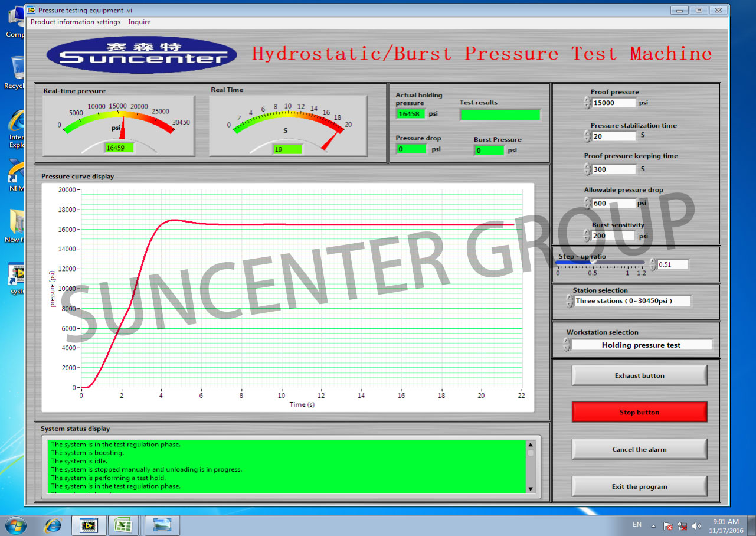This screenshot has width=756, height=536.
Task: Click LabVIEW icon in taskbar
Action: point(89,525)
